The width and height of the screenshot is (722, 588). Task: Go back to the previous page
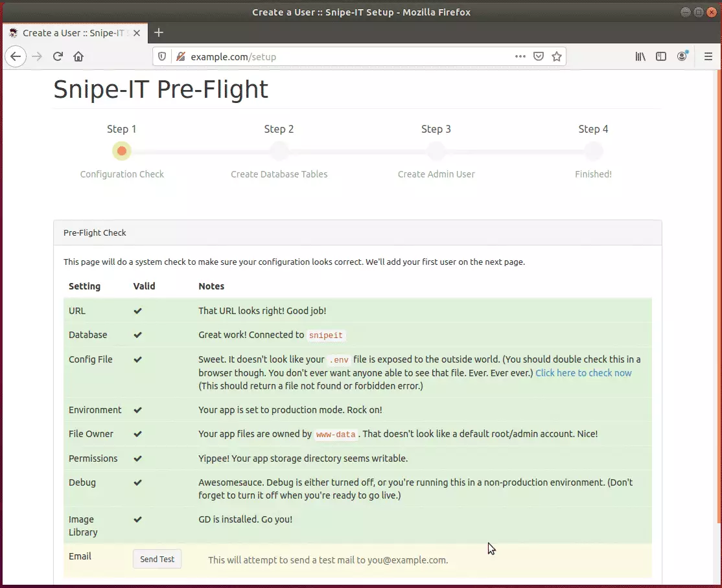point(16,56)
